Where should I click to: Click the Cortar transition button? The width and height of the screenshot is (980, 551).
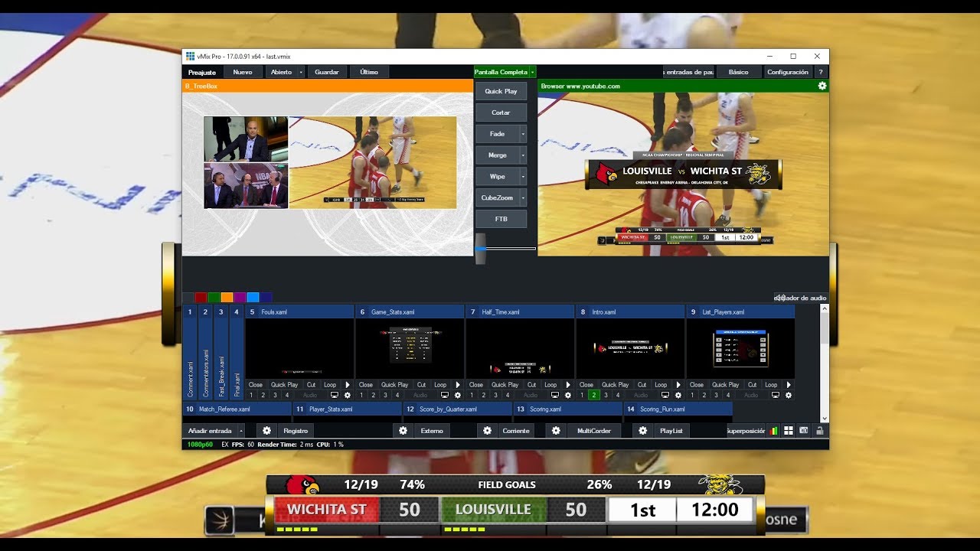point(501,112)
